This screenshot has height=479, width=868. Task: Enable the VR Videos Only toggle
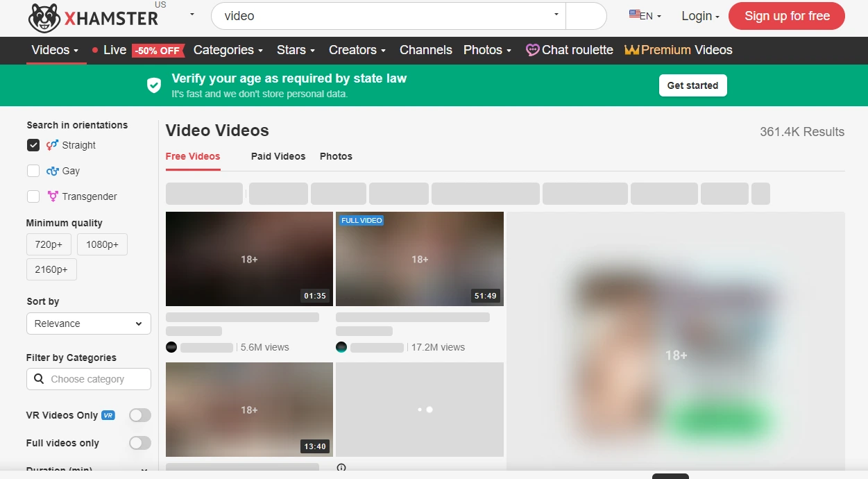(x=139, y=415)
